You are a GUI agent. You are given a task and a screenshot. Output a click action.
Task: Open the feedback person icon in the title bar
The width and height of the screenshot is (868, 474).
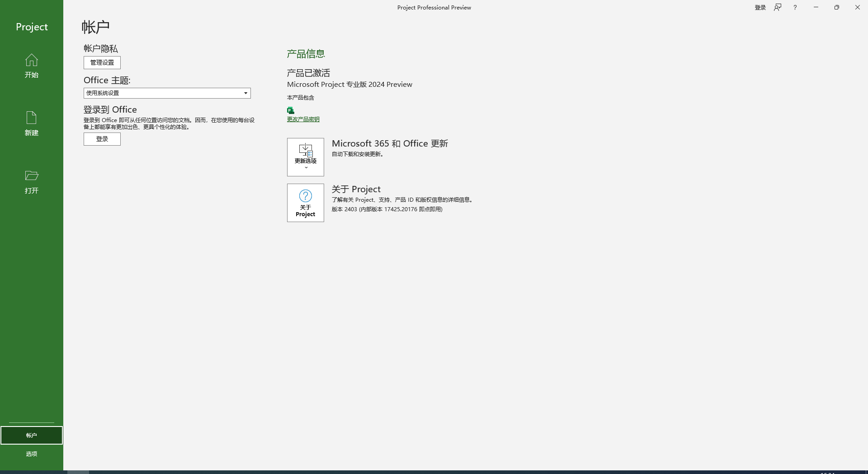click(x=777, y=7)
